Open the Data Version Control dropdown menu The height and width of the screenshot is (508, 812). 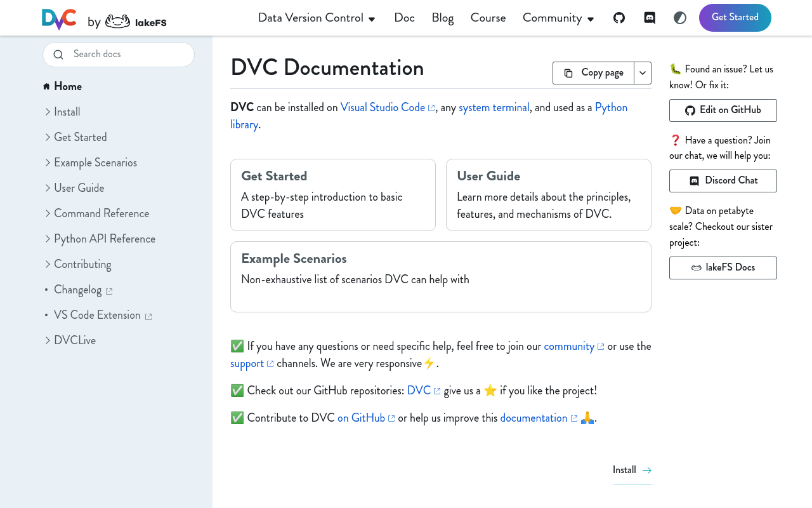pos(317,18)
